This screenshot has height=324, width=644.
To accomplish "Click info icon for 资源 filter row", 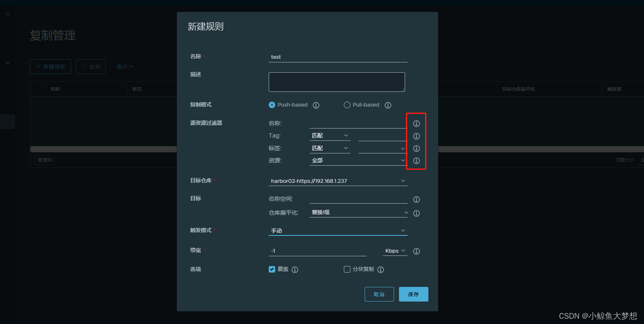I will coord(417,161).
